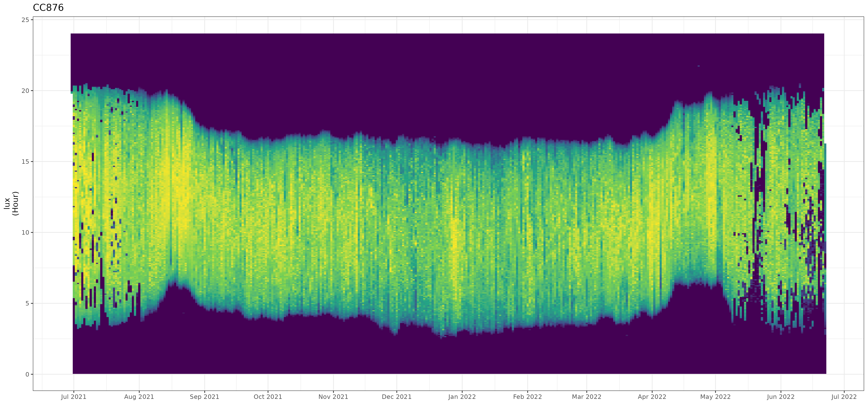Click the Sep 2021 axis label
This screenshot has width=868, height=413.
(204, 397)
